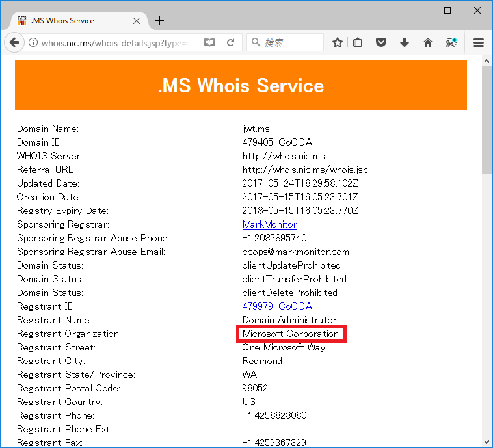Open downloads arrow icon
This screenshot has height=448, width=493.
405,42
